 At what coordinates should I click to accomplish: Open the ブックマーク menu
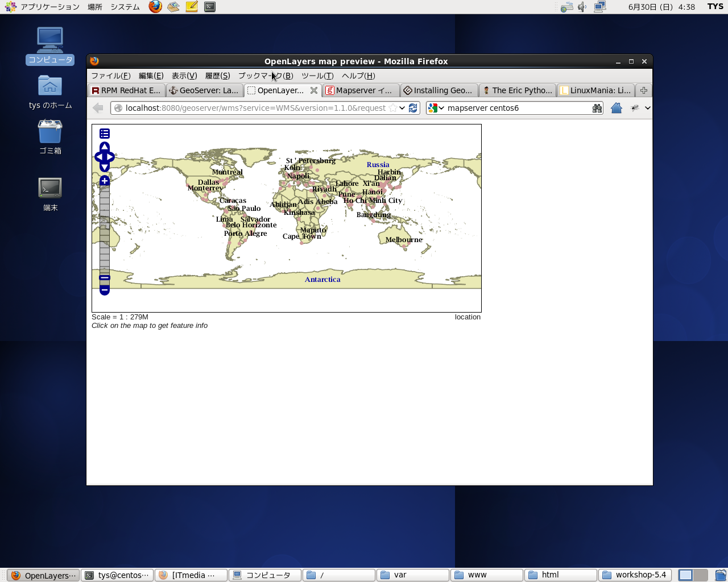point(266,76)
